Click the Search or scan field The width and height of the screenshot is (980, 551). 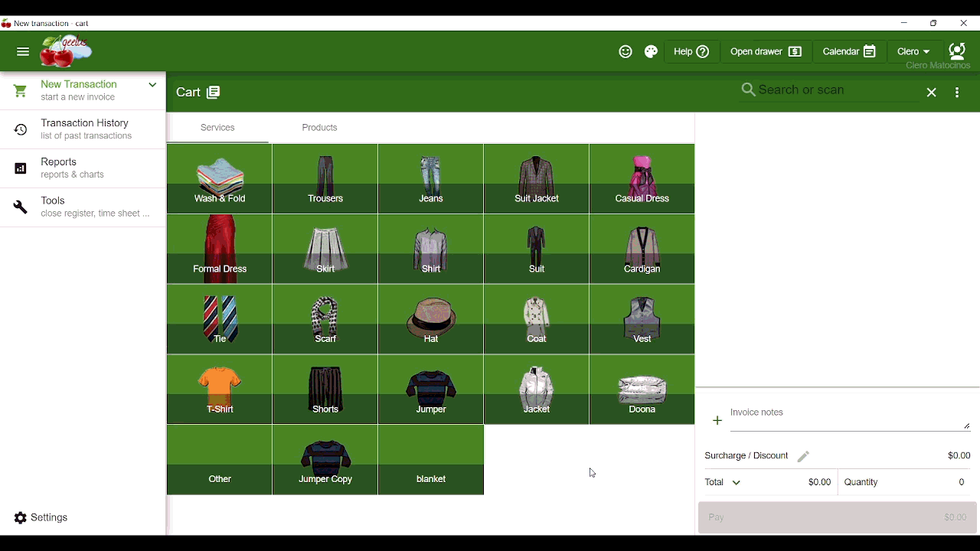(827, 90)
